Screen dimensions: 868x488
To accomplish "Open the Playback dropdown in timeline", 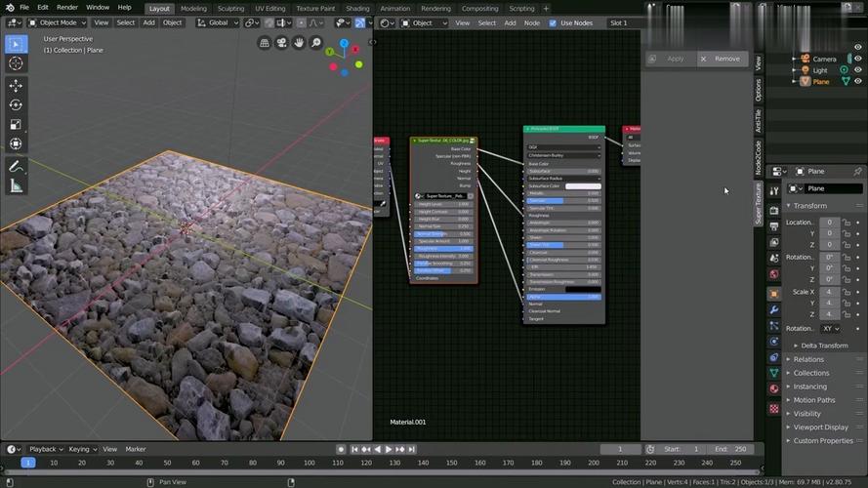I will click(x=46, y=449).
